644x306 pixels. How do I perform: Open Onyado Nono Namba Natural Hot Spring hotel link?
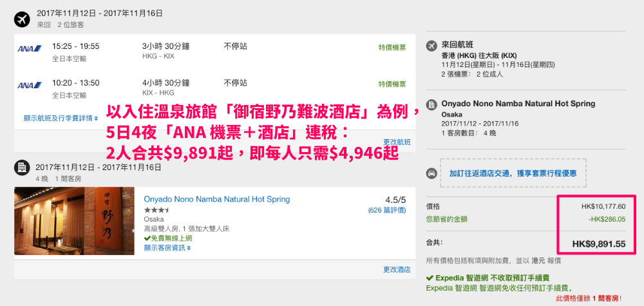(x=217, y=199)
